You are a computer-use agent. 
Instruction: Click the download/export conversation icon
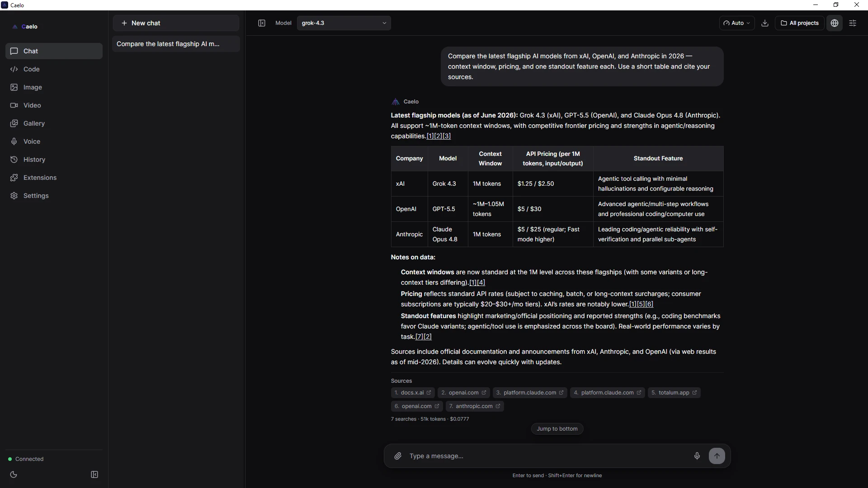765,23
